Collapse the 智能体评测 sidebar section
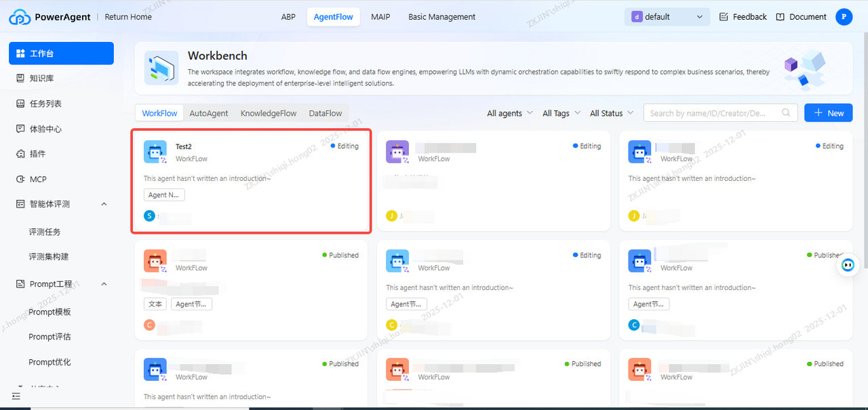 [104, 204]
